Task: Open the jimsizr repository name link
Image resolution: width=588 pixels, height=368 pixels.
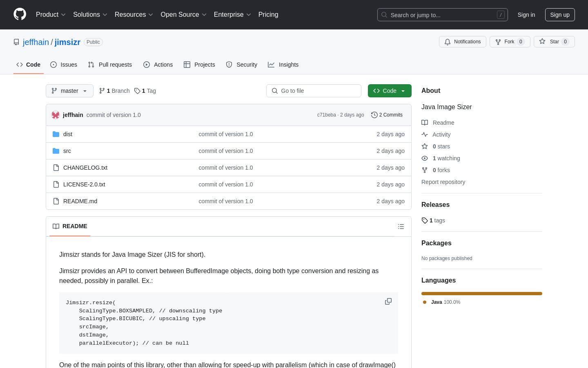Action: (67, 42)
